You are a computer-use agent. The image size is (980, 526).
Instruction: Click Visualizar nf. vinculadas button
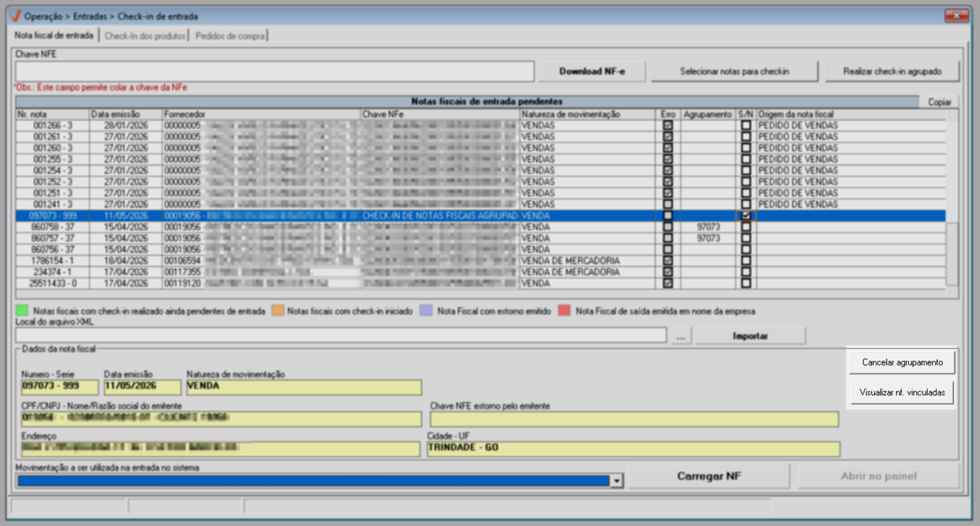(902, 393)
